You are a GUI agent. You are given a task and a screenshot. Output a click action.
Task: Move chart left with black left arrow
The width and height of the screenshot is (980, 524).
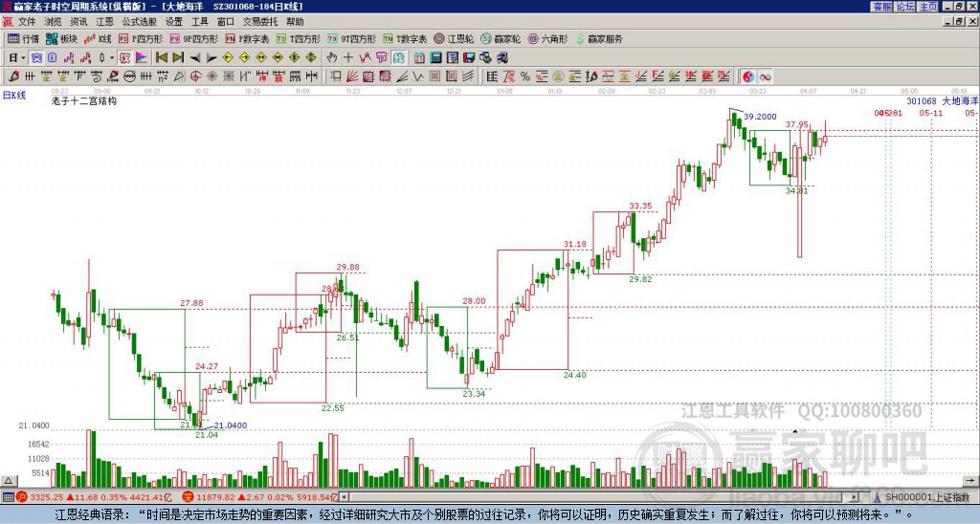(x=195, y=58)
